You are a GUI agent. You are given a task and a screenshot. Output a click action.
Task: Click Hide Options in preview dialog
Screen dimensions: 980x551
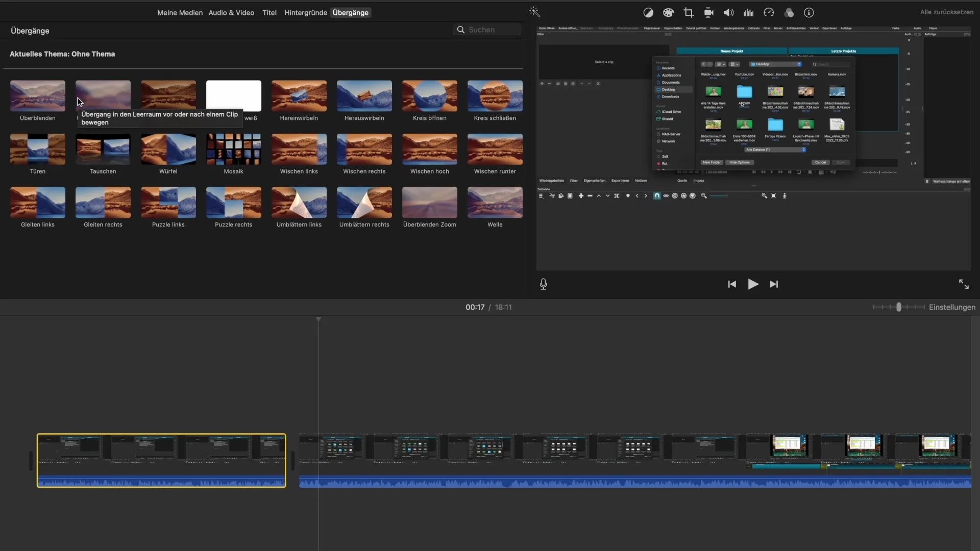740,162
